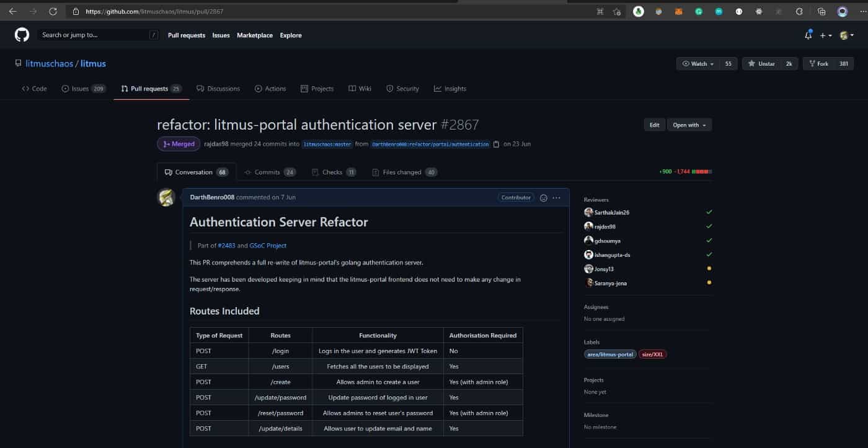Open the Security tab

[402, 89]
